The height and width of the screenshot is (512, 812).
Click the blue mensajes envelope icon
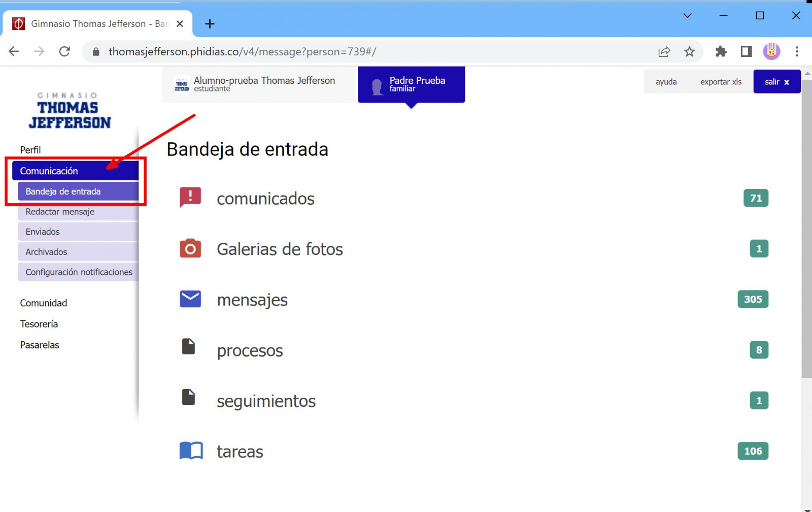point(190,299)
